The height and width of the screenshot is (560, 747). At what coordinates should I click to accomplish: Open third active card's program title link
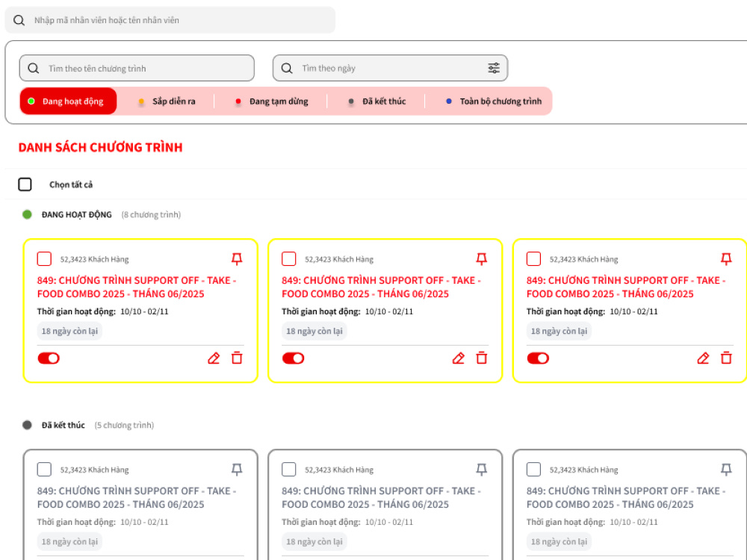pyautogui.click(x=626, y=287)
